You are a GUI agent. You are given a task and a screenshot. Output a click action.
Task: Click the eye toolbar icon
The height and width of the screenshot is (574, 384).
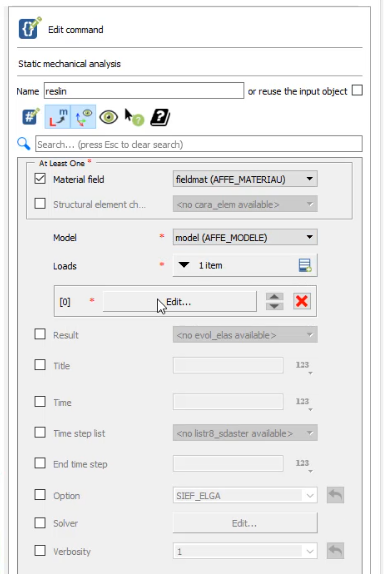click(x=109, y=117)
